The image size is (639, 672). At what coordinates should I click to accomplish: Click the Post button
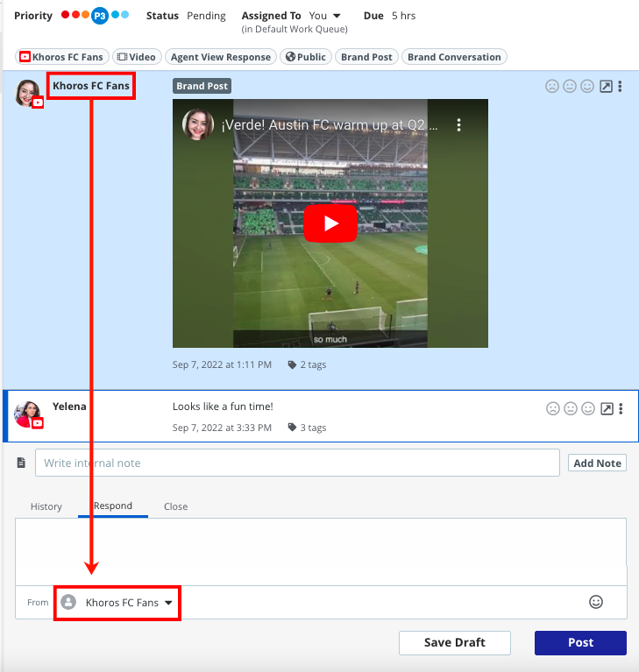coord(580,642)
